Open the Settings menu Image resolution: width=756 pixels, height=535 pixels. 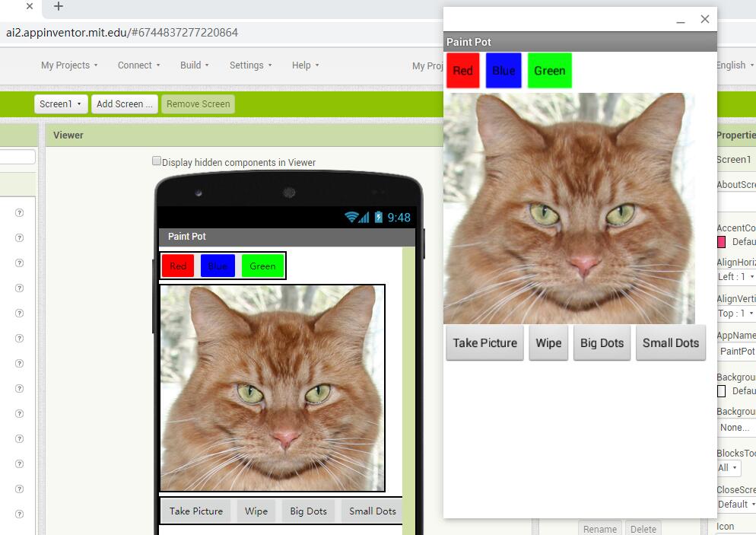point(251,65)
